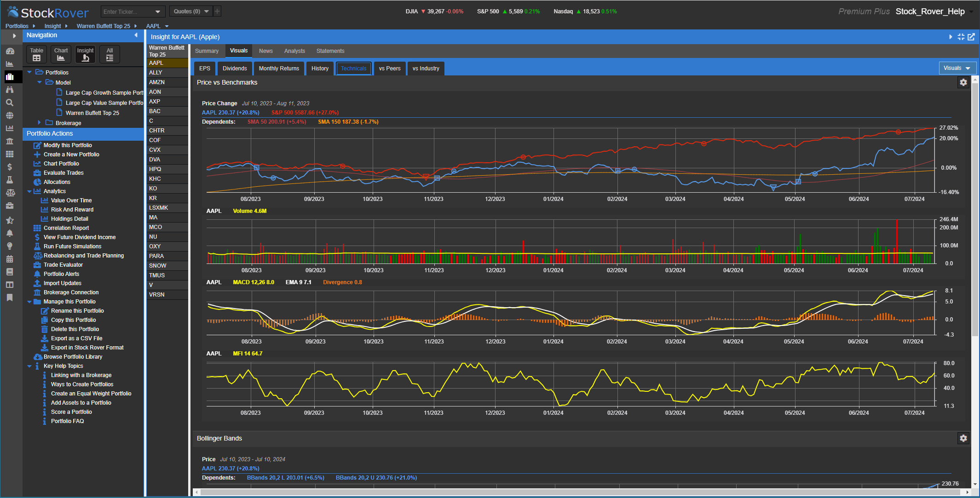Switch navigation view to Insight
980x498 pixels.
[x=85, y=54]
